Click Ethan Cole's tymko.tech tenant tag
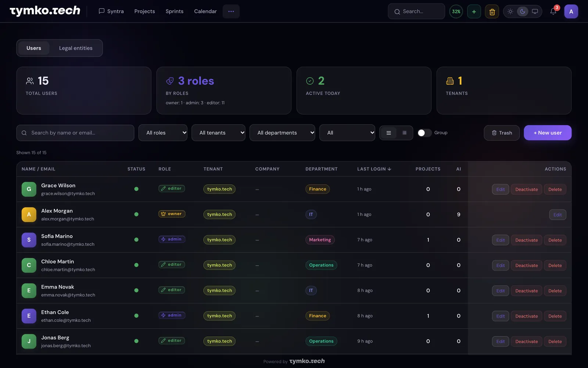This screenshot has width=588, height=368. [219, 316]
